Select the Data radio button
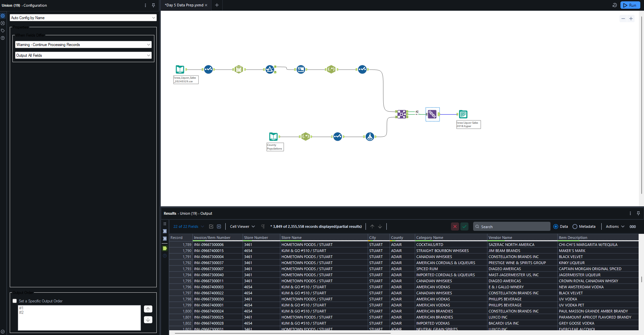 tap(556, 226)
